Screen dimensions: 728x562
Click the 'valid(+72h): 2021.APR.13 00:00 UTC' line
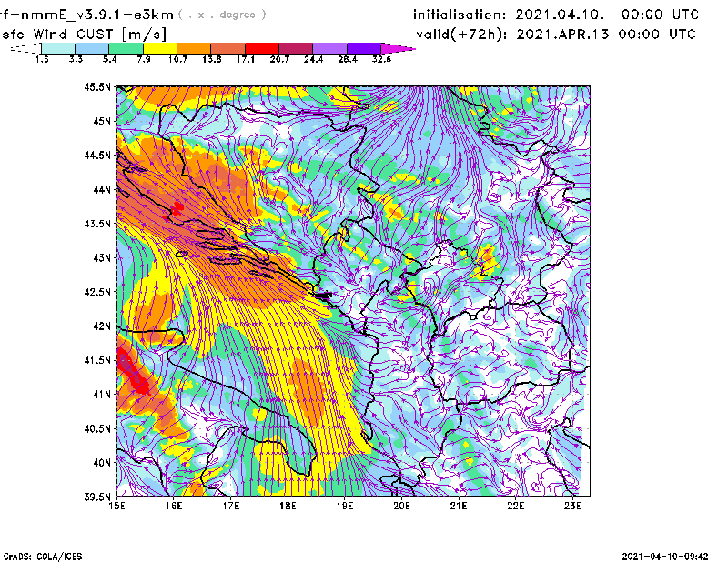click(556, 35)
